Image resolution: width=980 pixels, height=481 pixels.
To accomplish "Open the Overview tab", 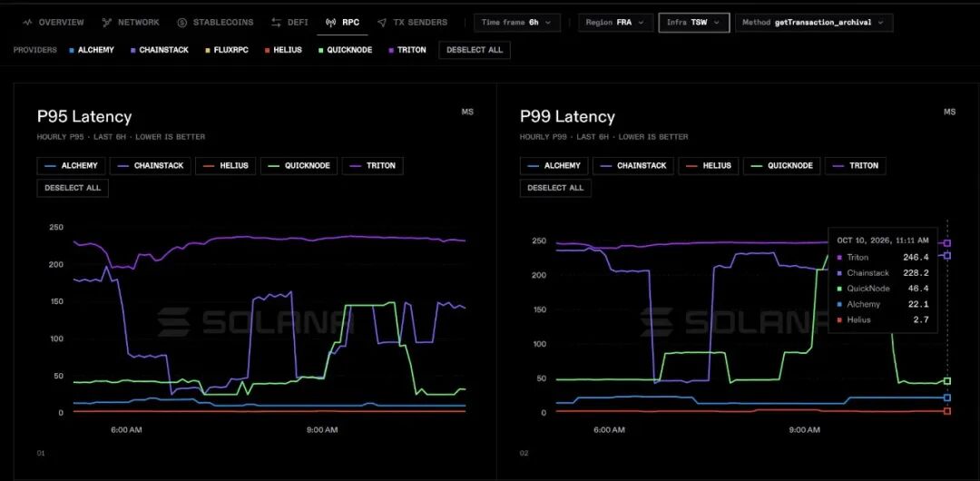I will (53, 23).
